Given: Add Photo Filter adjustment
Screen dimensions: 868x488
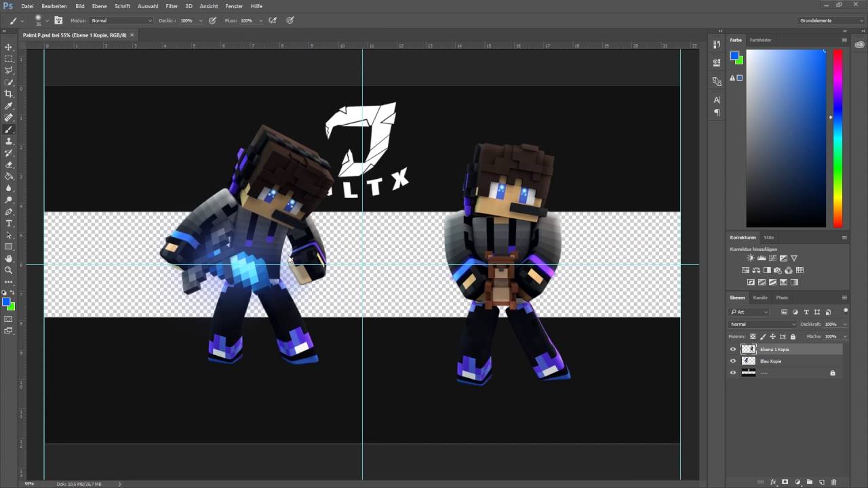Looking at the screenshot, I should (778, 270).
